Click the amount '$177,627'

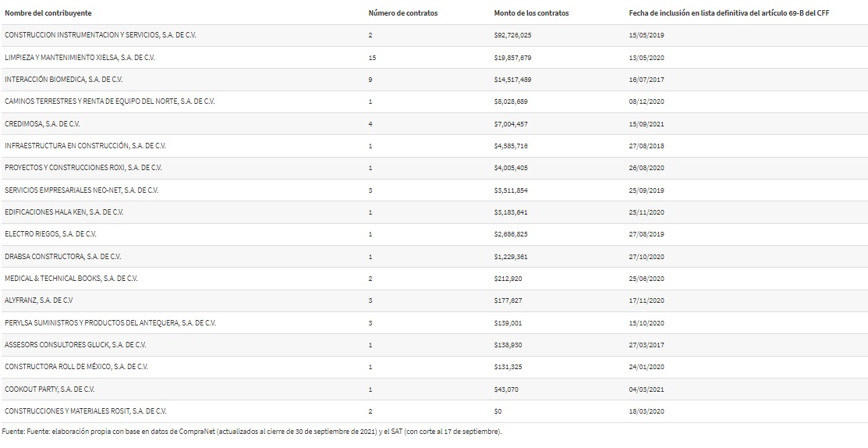(508, 300)
